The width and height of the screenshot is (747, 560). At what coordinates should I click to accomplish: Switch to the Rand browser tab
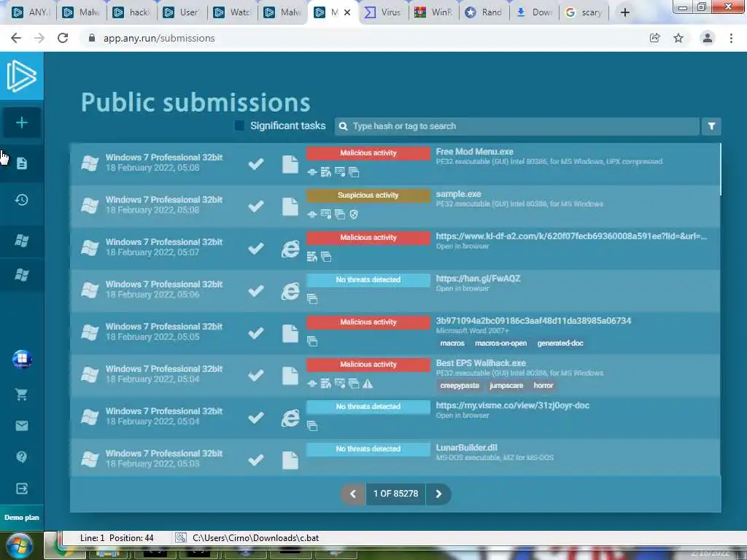click(x=484, y=12)
